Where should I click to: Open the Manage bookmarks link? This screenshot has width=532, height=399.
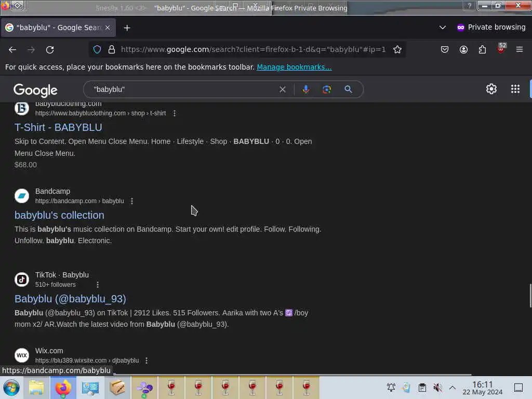(294, 67)
